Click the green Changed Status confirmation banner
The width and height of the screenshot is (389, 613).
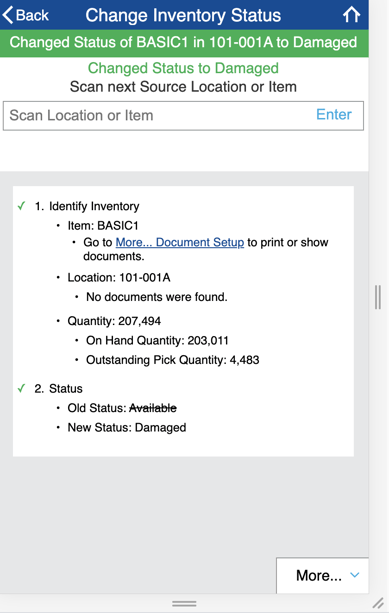point(183,42)
